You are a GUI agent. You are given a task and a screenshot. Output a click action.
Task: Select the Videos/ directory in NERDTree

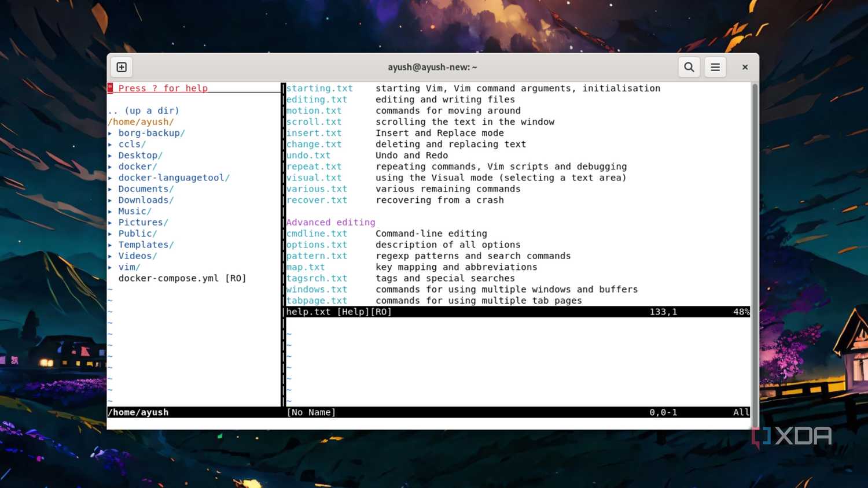coord(138,256)
